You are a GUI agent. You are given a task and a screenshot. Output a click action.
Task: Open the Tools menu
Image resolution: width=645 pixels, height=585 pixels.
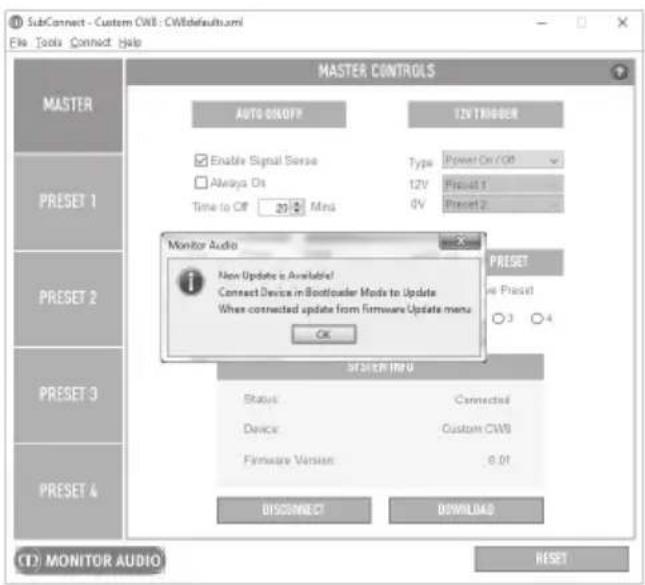pos(49,42)
